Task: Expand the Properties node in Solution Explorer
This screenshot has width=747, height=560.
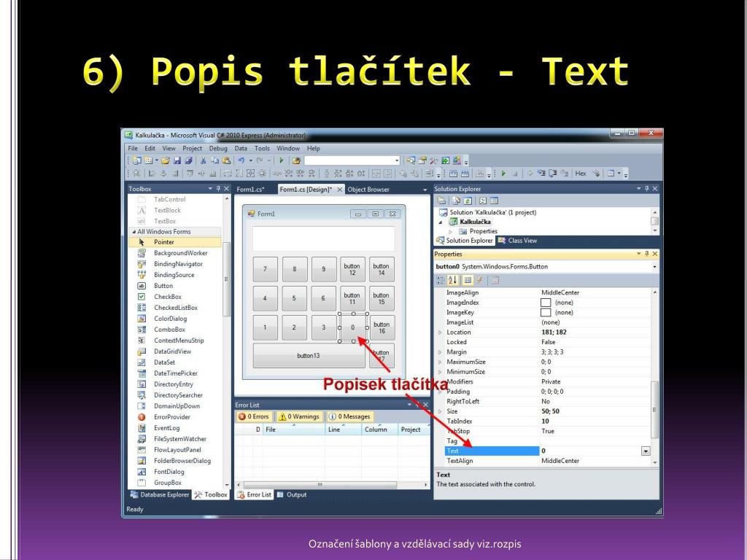Action: [450, 231]
